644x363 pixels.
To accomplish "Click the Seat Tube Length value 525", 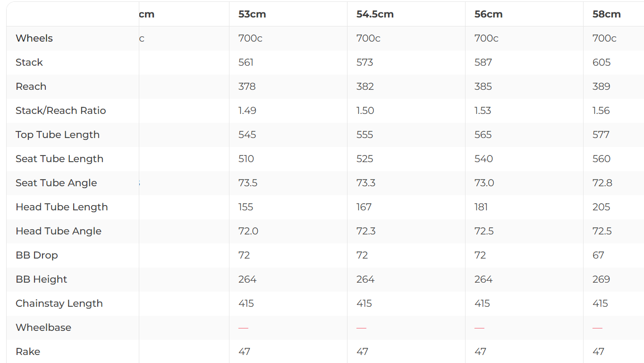I will click(364, 159).
